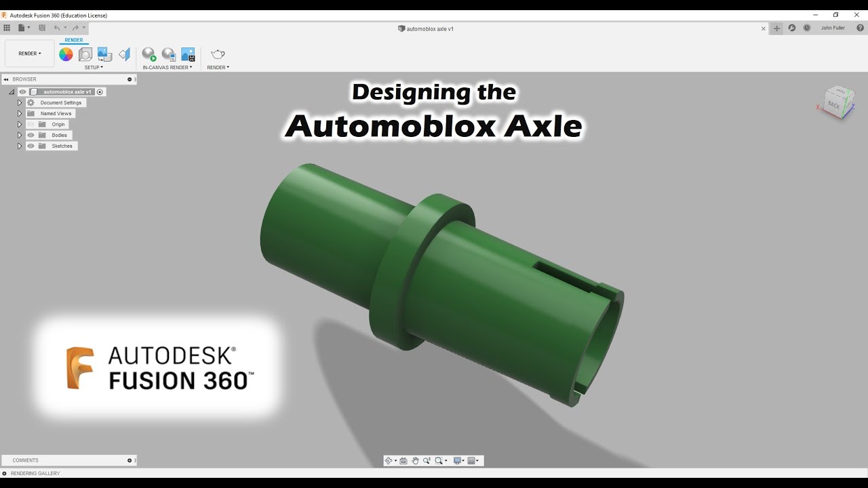This screenshot has width=868, height=488.
Task: Expand the Sketches folder node
Action: point(20,146)
